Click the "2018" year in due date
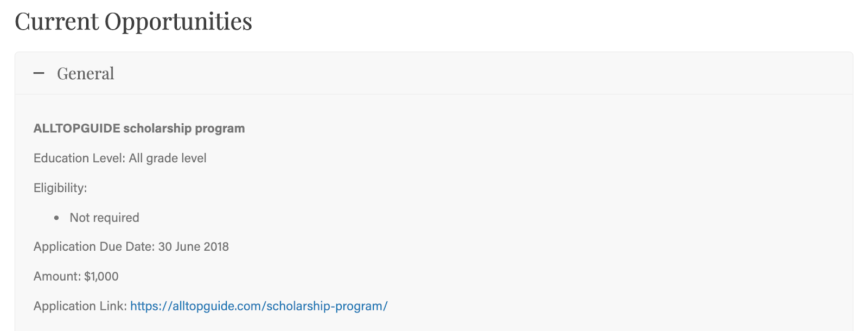 click(x=216, y=247)
